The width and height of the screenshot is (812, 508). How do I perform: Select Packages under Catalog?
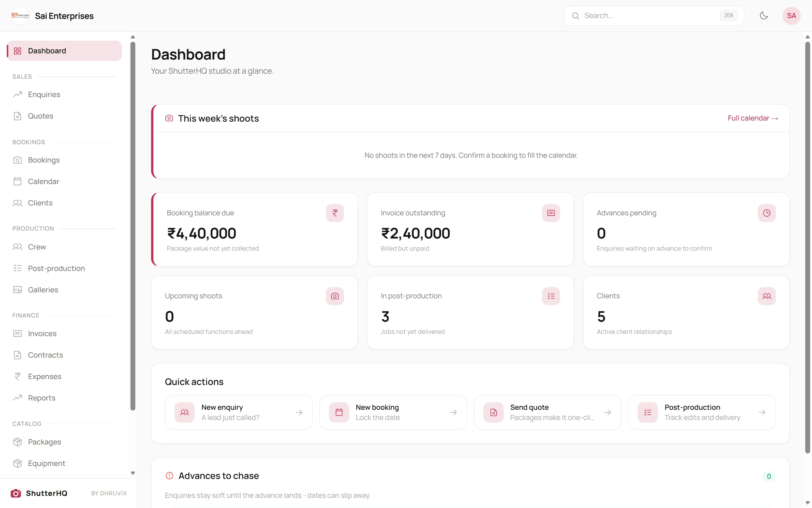tap(64, 442)
